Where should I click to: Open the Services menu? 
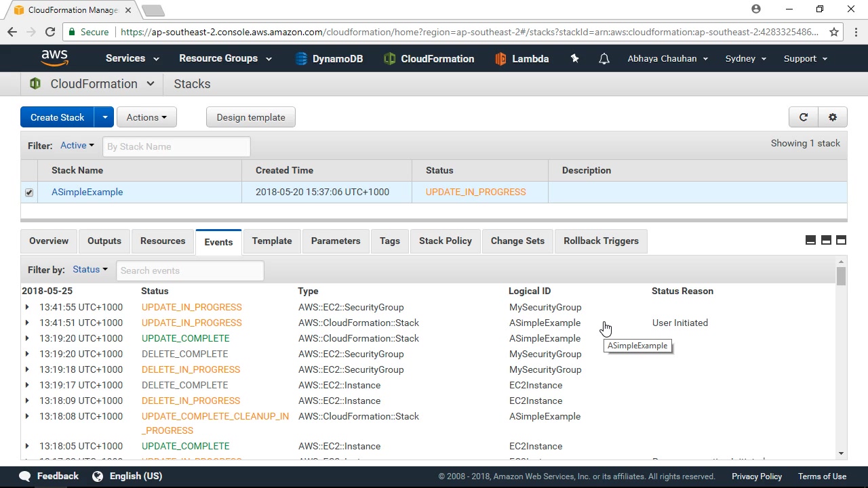click(x=132, y=58)
